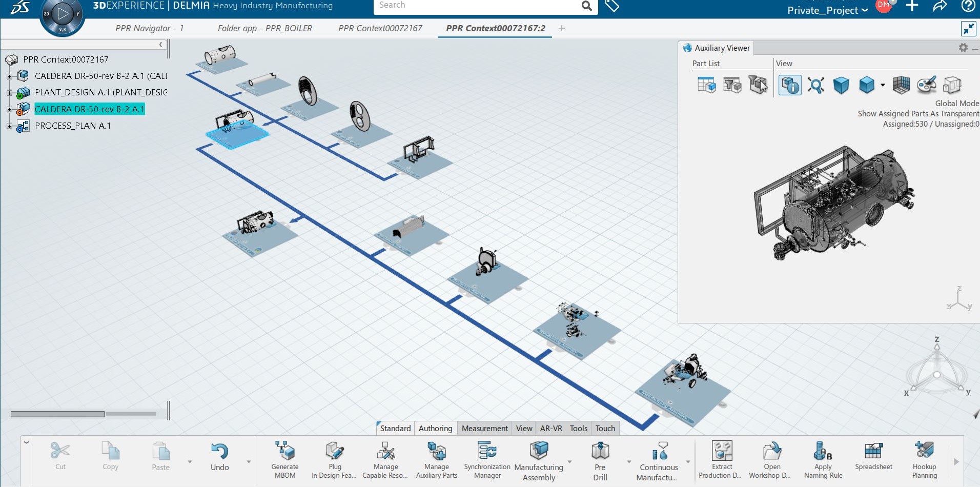Choose the Pre Drill tool
Viewport: 980px width, 487px height.
click(600, 461)
